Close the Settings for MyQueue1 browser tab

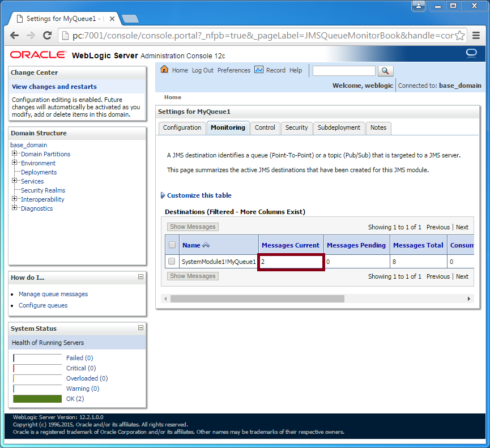pyautogui.click(x=112, y=19)
